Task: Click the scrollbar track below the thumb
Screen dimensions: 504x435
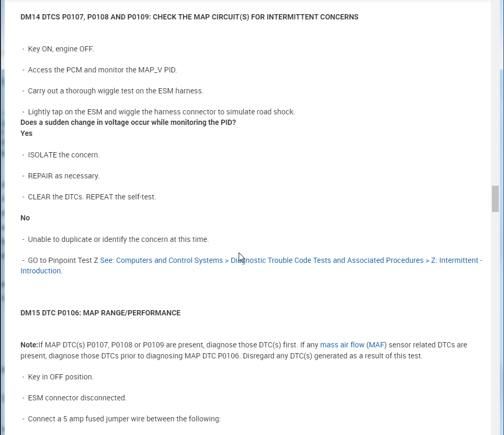Action: 495,315
